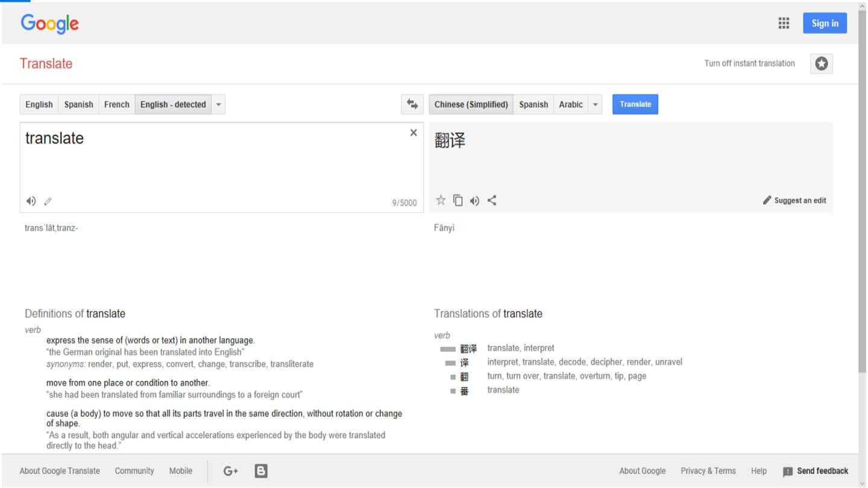Screen dimensions: 868x488
Task: Swap source and target languages
Action: (412, 104)
